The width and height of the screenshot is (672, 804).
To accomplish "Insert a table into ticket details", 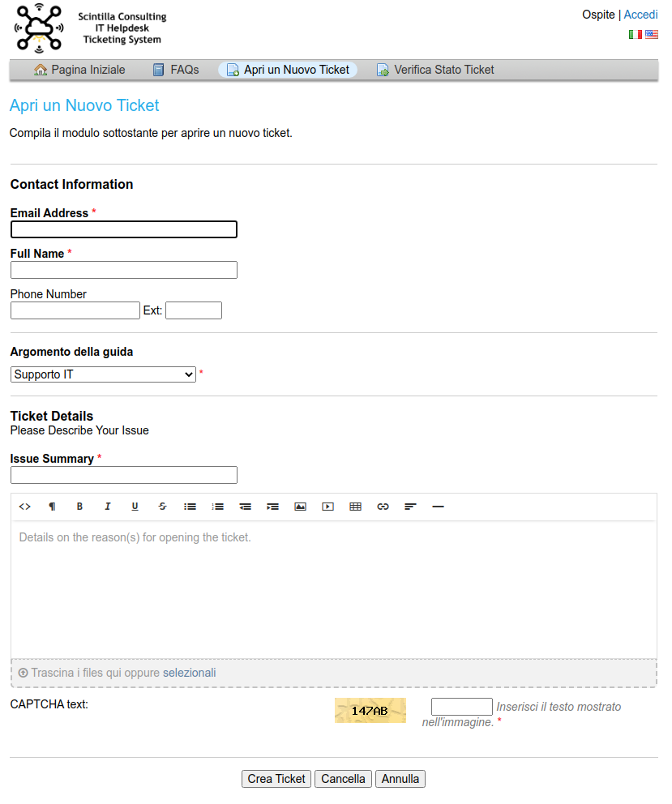I will coord(355,507).
